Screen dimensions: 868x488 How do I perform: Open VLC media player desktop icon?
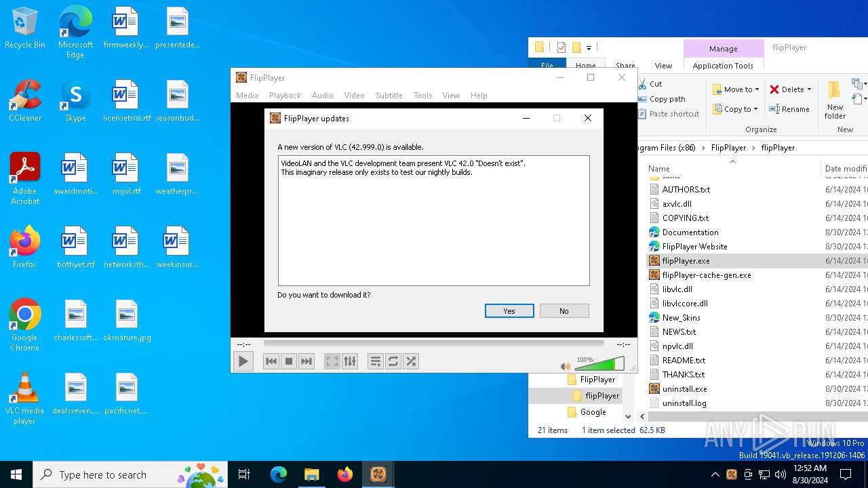click(25, 399)
